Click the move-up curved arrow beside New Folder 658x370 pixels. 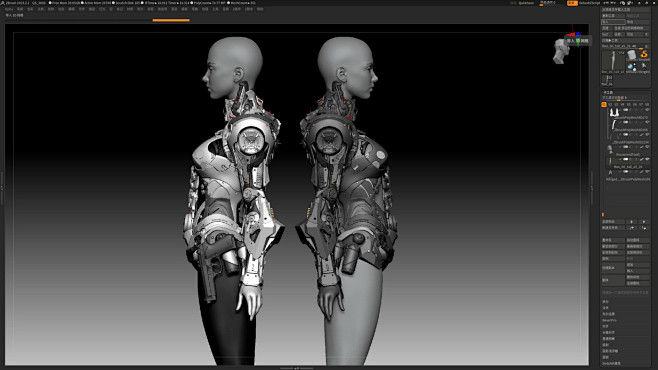632,228
